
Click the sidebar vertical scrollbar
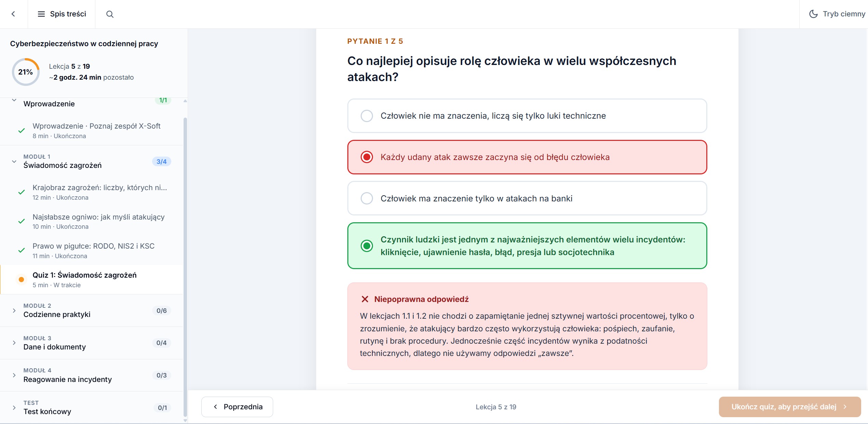(185, 267)
